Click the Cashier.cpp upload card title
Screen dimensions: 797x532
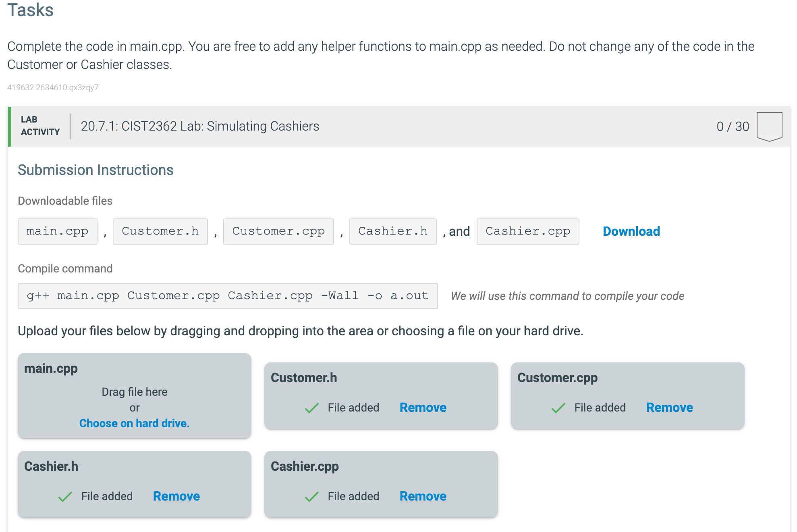pos(305,466)
